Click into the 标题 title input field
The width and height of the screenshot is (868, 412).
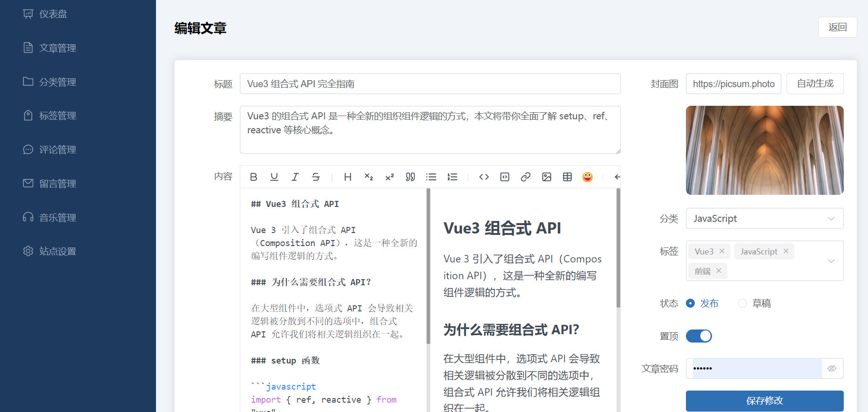tap(430, 83)
